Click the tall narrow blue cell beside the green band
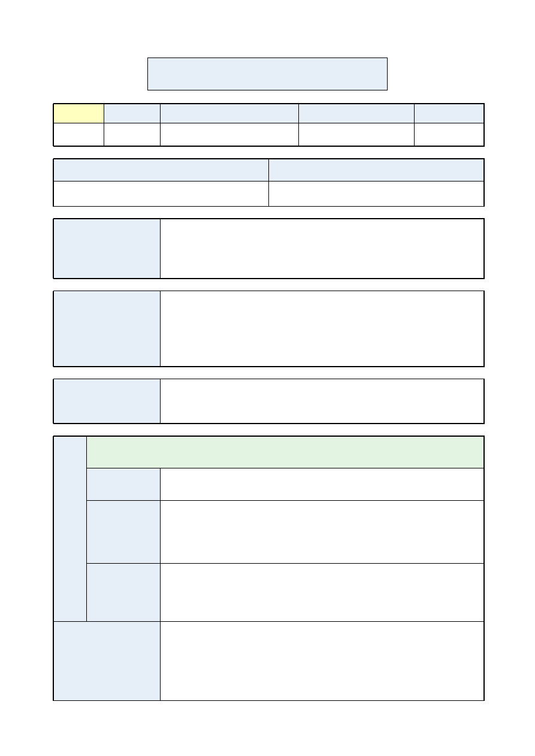The height and width of the screenshot is (756, 535). [70, 528]
